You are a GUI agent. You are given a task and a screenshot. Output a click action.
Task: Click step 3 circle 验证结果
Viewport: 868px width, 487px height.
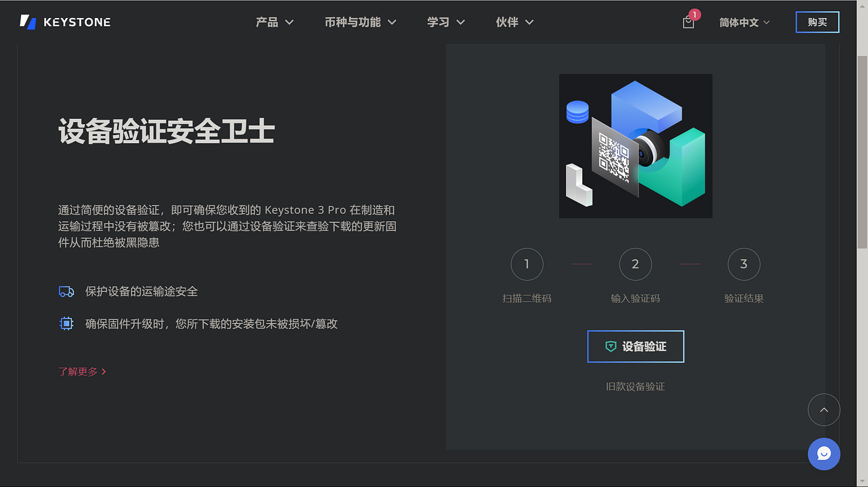(744, 265)
